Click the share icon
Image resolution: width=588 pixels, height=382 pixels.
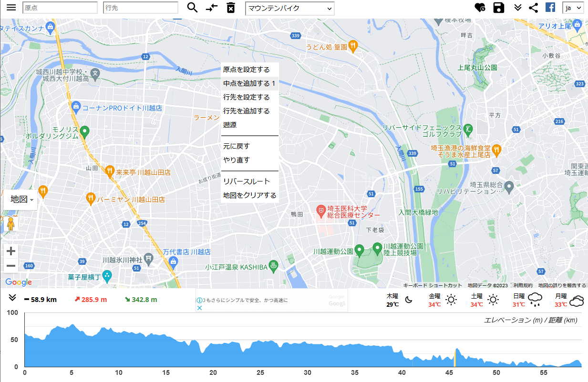click(x=534, y=8)
